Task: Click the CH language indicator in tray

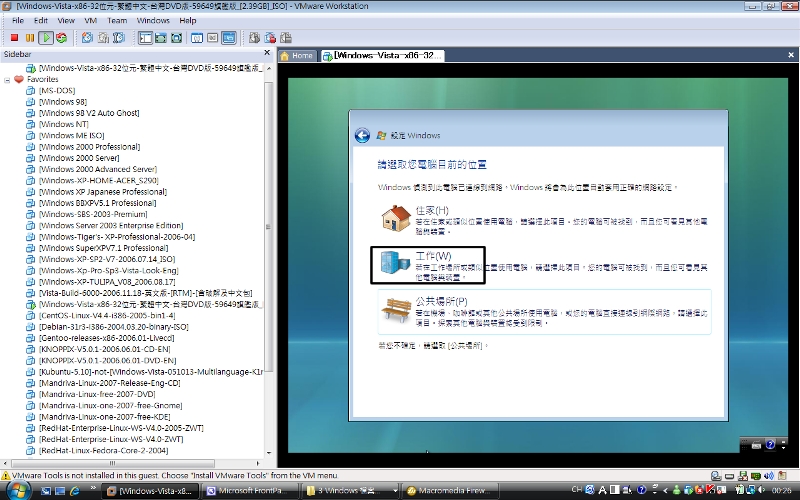Action: 577,490
